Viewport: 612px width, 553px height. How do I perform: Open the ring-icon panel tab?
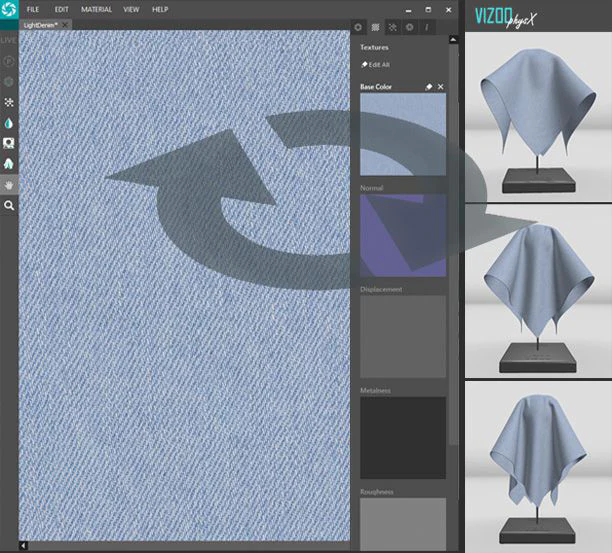coord(358,27)
